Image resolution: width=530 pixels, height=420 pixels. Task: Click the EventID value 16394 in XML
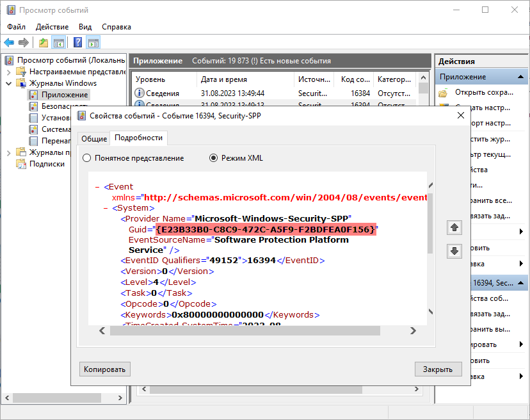262,261
